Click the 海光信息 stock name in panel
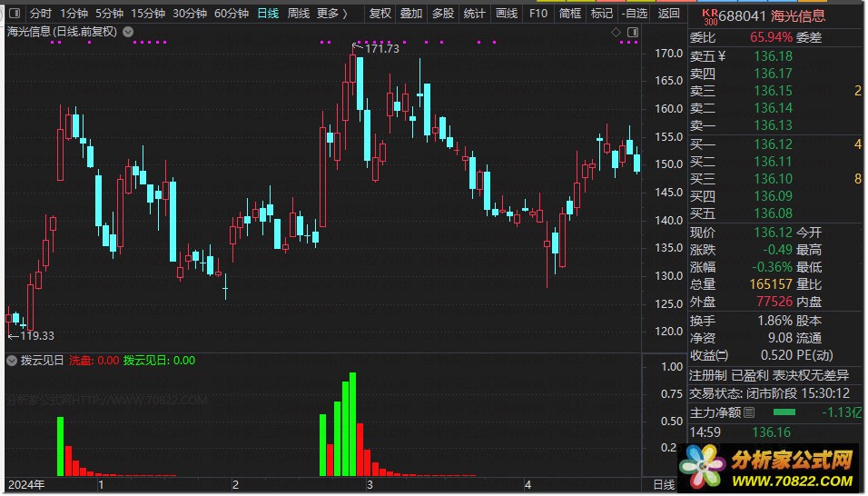Viewport: 868px width, 496px height. [798, 16]
